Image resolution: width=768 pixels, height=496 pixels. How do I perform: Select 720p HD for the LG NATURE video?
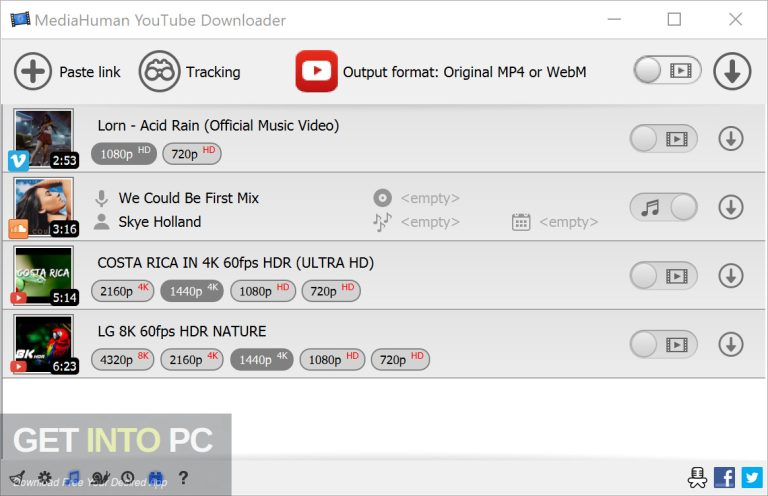(x=400, y=359)
